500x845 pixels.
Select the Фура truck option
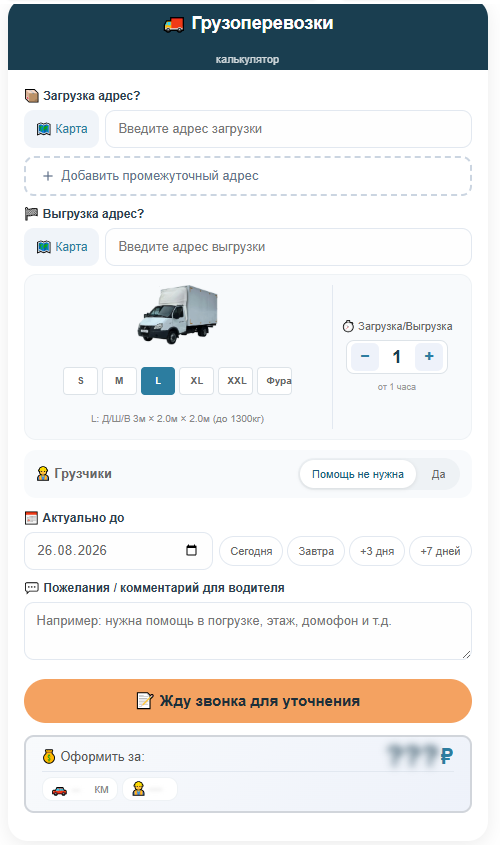[275, 380]
